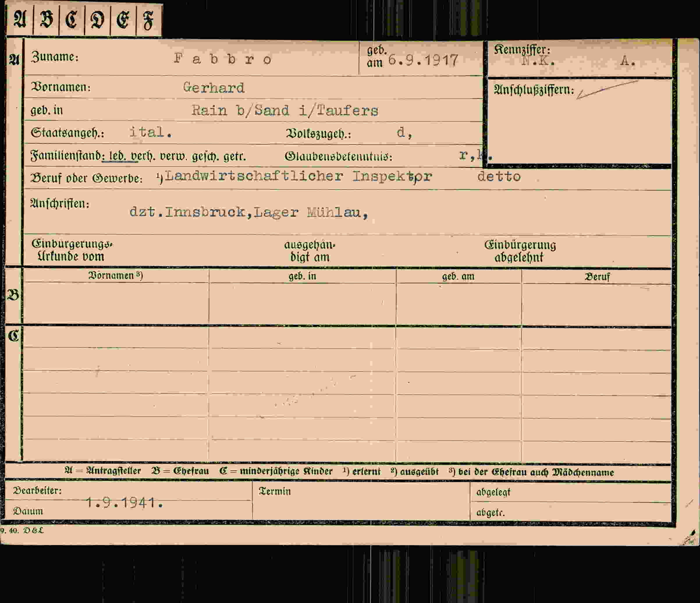Click footnote '3) bei der Ehefrau auch Mädchenname'
This screenshot has height=603, width=700.
point(532,472)
